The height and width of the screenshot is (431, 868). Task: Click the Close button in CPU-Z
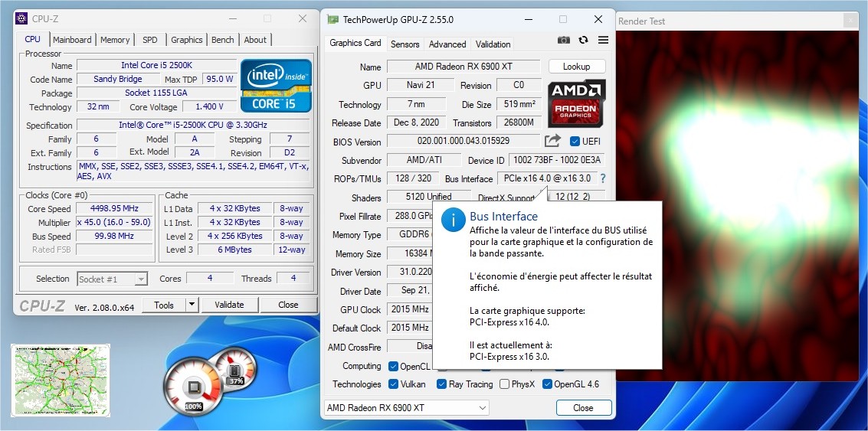[x=288, y=304]
